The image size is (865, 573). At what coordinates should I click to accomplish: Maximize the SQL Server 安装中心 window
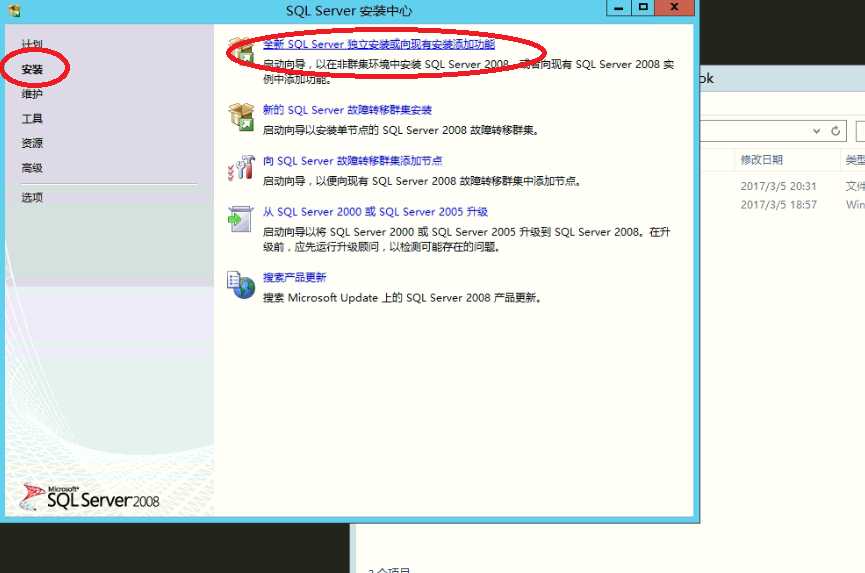(643, 8)
